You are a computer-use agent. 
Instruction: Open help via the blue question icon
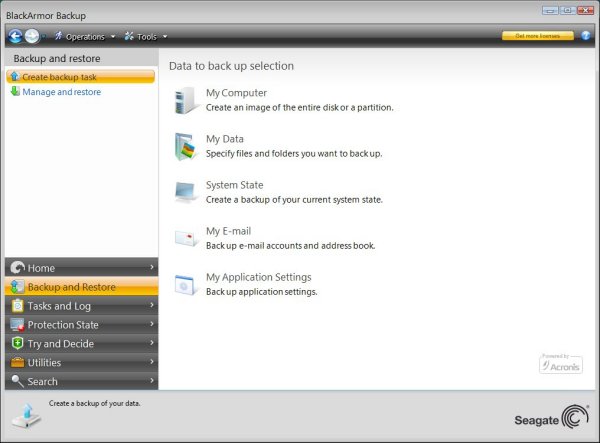point(585,36)
